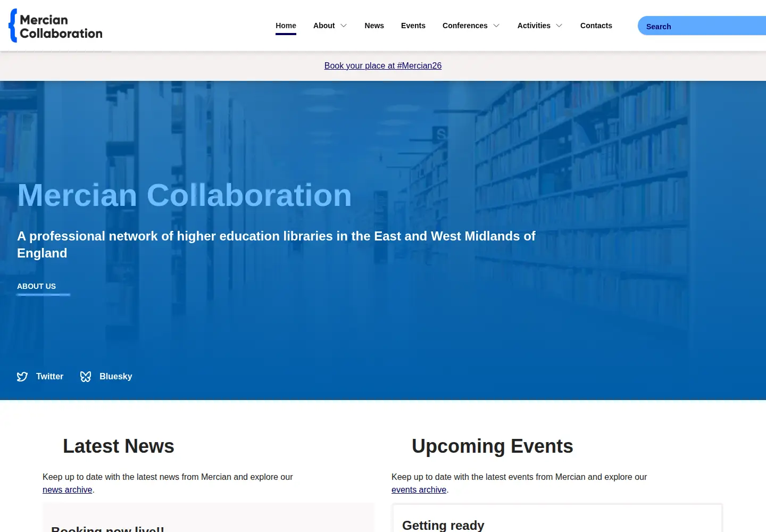Expand the Activities menu chevron
766x532 pixels.
point(559,26)
